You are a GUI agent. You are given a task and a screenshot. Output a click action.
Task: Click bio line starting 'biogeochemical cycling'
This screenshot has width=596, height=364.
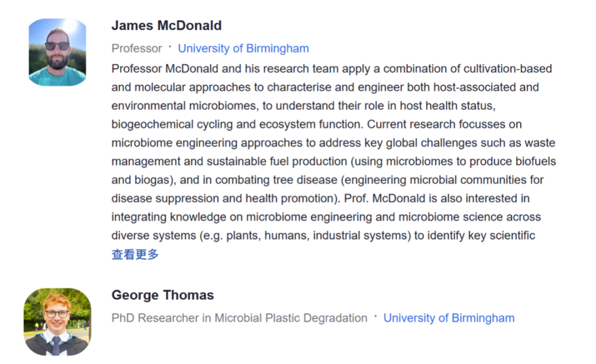(x=316, y=124)
